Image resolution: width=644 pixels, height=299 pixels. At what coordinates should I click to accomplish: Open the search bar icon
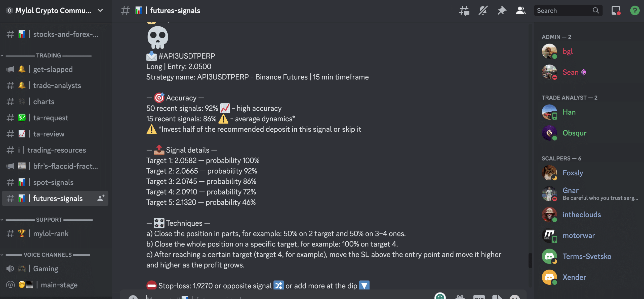pyautogui.click(x=596, y=10)
